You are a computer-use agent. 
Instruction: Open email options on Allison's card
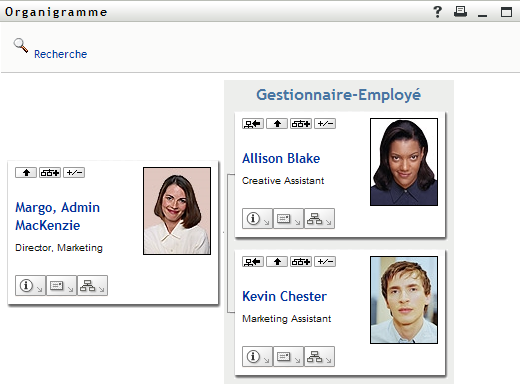[x=288, y=219]
